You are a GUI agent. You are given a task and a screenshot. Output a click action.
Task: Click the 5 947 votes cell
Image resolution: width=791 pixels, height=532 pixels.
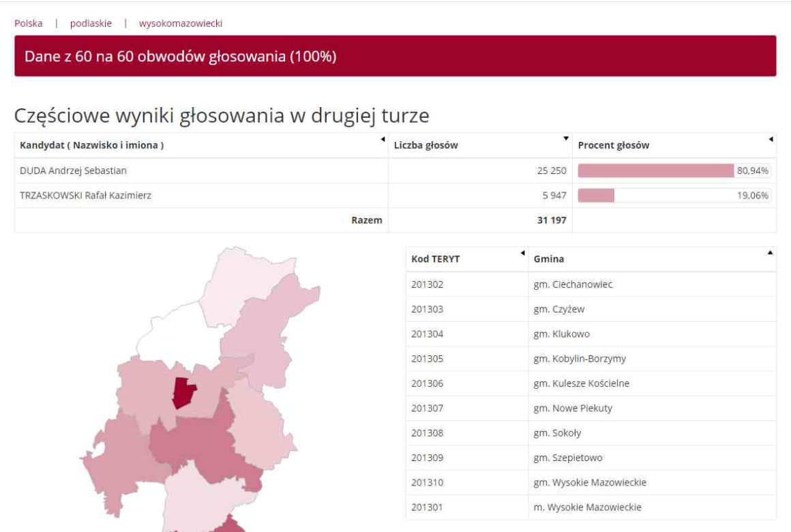pos(480,195)
